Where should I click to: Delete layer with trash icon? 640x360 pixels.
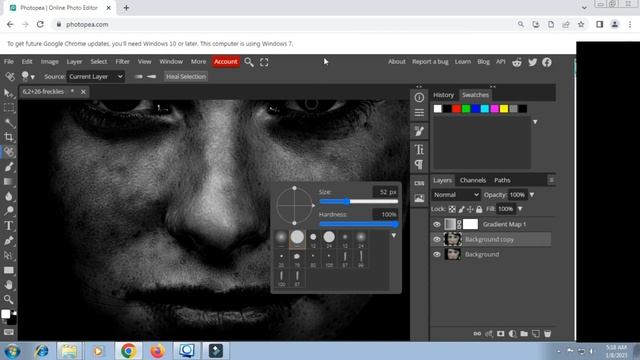point(548,334)
